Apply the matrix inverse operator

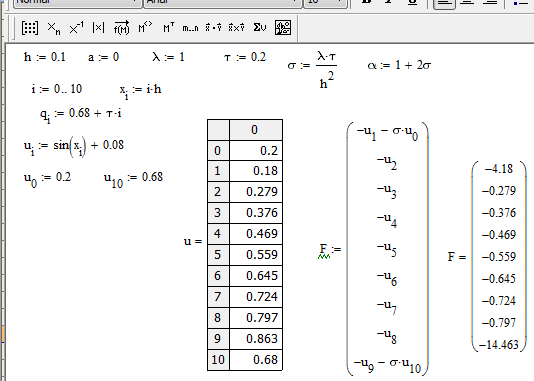click(76, 28)
